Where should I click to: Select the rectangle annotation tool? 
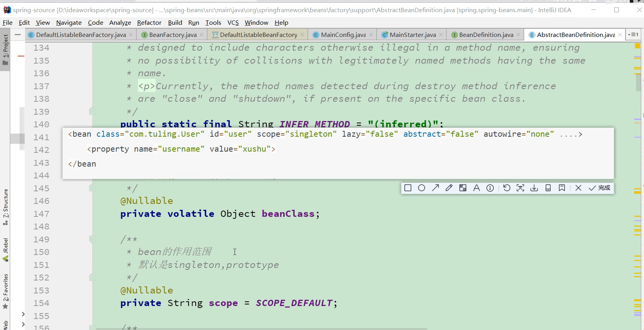click(x=408, y=188)
